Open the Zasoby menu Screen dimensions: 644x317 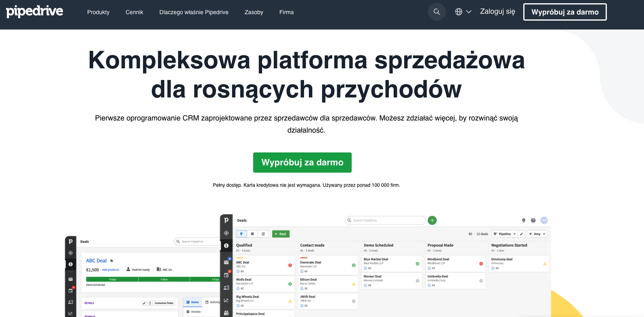(254, 12)
